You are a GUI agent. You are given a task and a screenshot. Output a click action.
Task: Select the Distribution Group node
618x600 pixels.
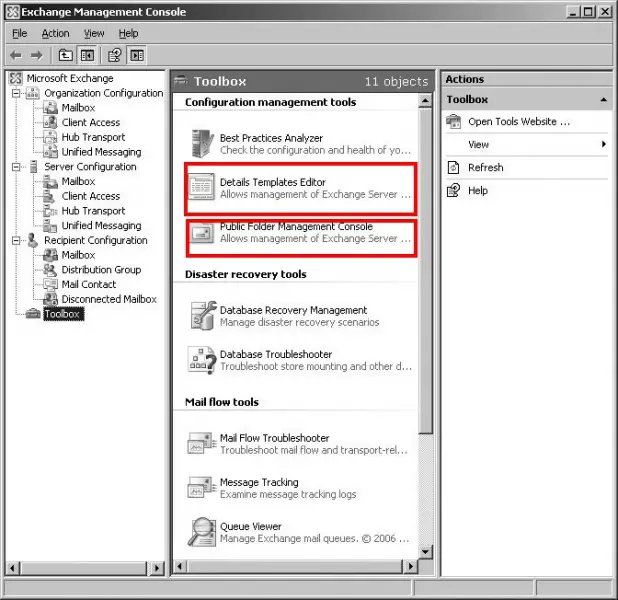[x=101, y=270]
